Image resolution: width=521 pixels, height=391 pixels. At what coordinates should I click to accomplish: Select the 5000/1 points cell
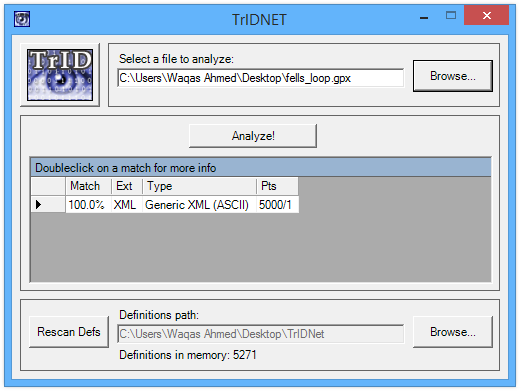277,204
